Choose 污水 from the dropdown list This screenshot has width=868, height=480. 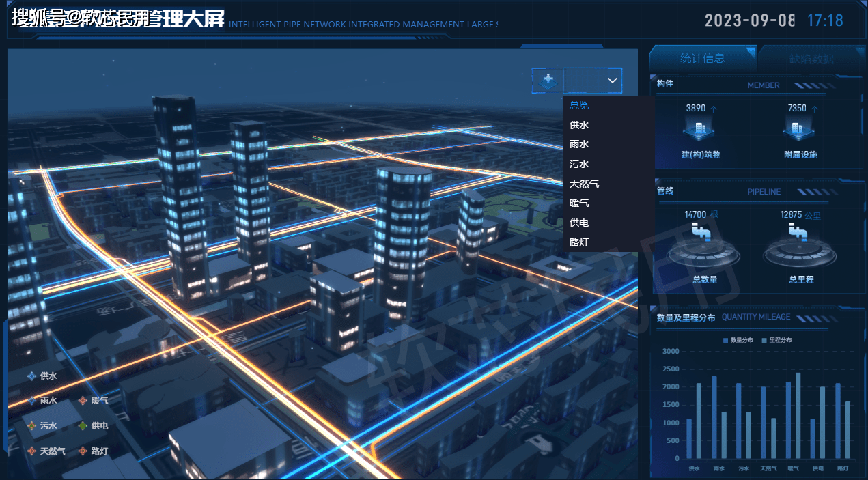coord(579,164)
